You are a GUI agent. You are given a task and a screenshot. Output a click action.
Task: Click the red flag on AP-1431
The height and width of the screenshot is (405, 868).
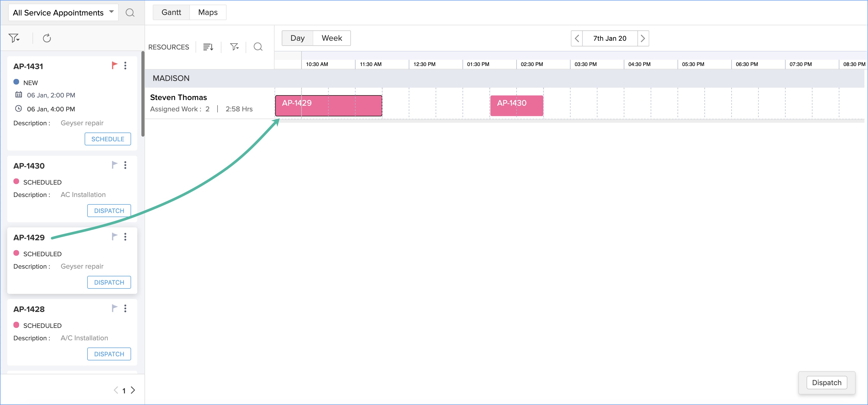[x=114, y=65]
